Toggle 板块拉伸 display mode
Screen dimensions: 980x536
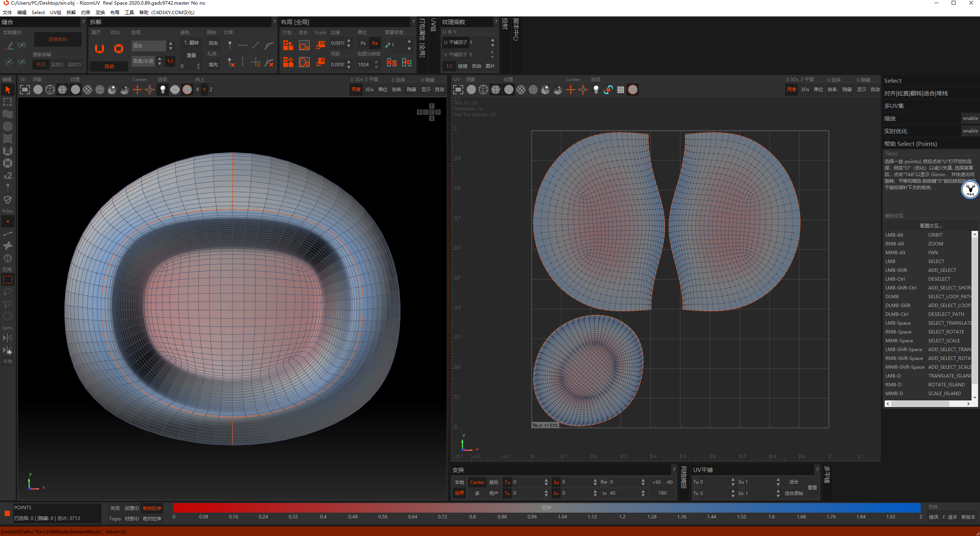click(152, 508)
